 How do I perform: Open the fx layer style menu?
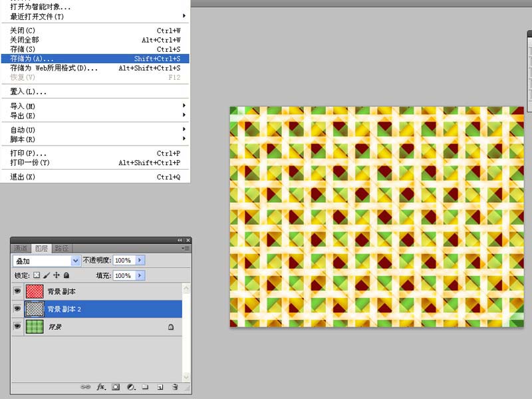(101, 387)
